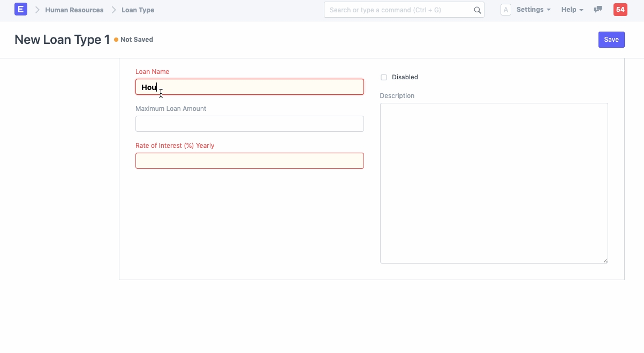Click inside the Description text area

tap(494, 183)
